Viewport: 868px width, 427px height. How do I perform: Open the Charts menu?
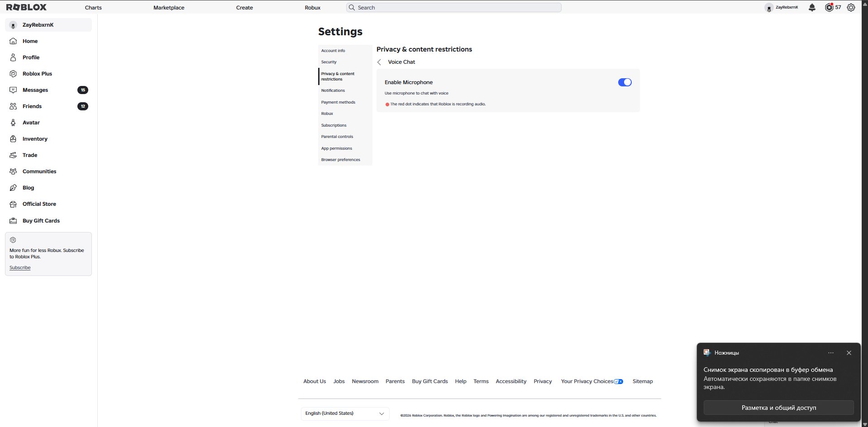93,8
